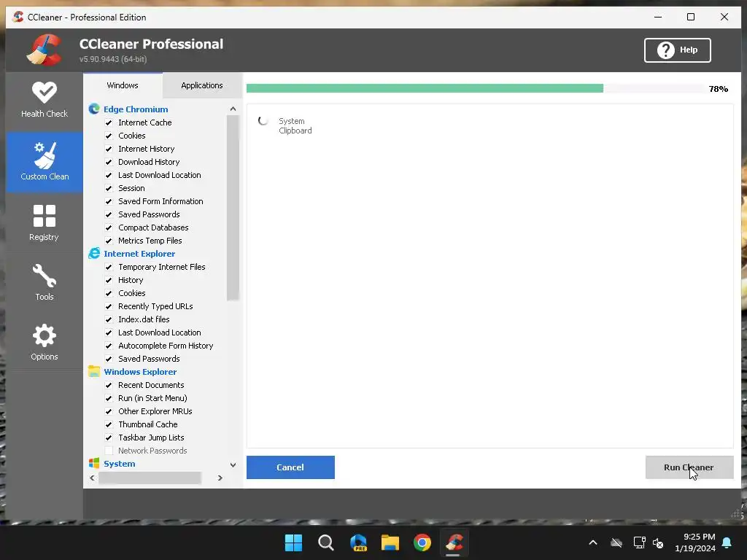Open the Help button
The width and height of the screenshot is (747, 560).
(x=677, y=50)
